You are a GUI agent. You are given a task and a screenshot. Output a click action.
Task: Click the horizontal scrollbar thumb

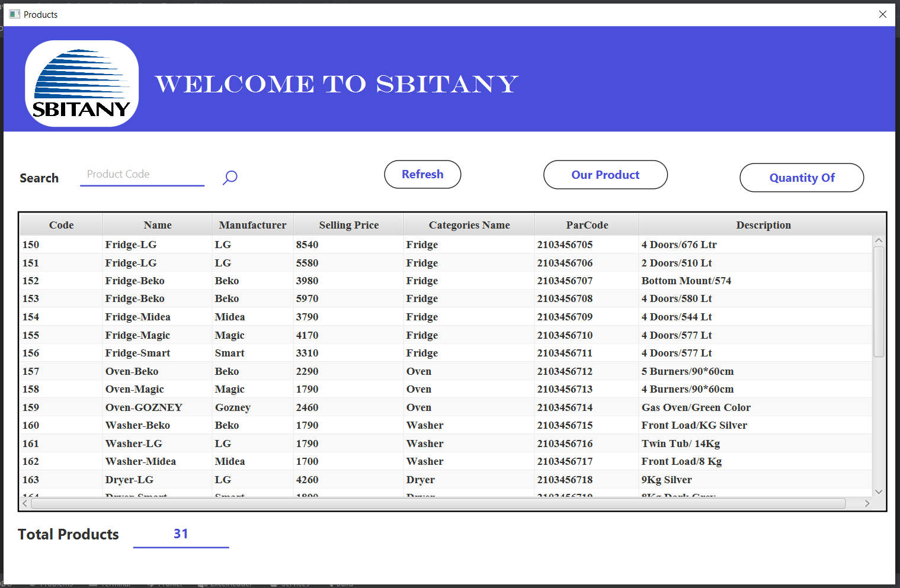(438, 503)
